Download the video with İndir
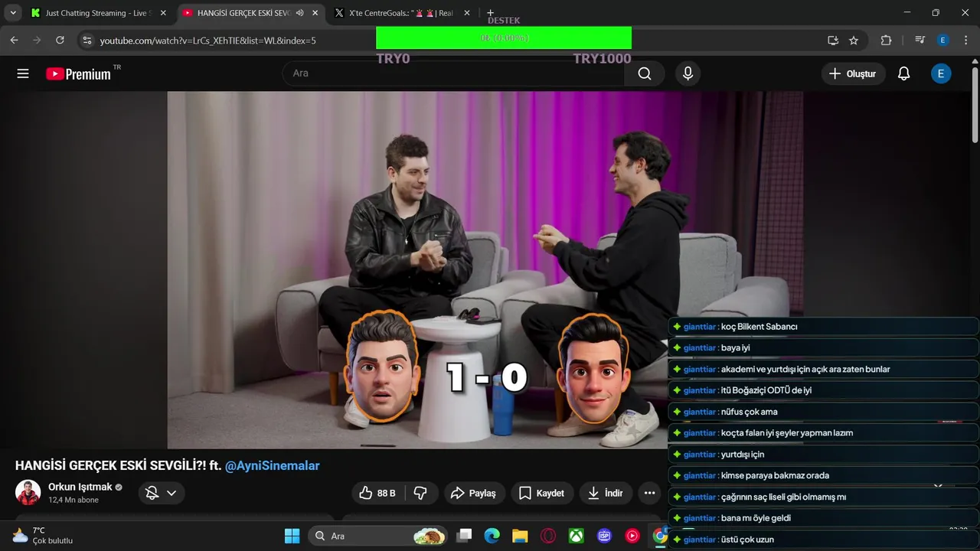980x551 pixels. (605, 494)
